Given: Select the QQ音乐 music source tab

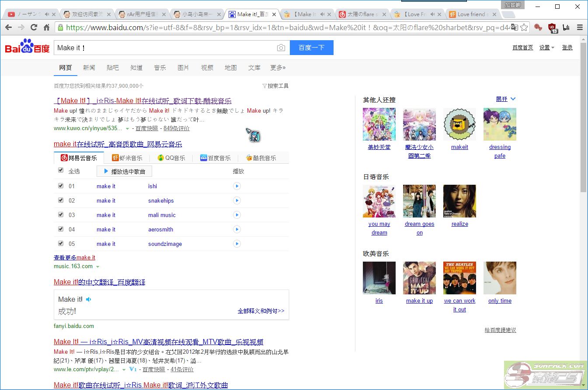Looking at the screenshot, I should tap(171, 158).
